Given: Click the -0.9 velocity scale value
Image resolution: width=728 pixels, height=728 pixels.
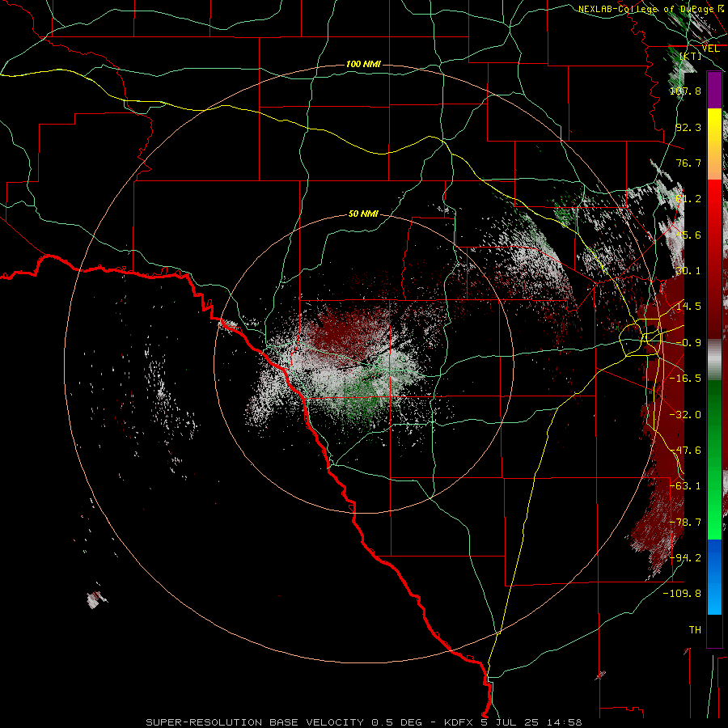Looking at the screenshot, I should 688,343.
